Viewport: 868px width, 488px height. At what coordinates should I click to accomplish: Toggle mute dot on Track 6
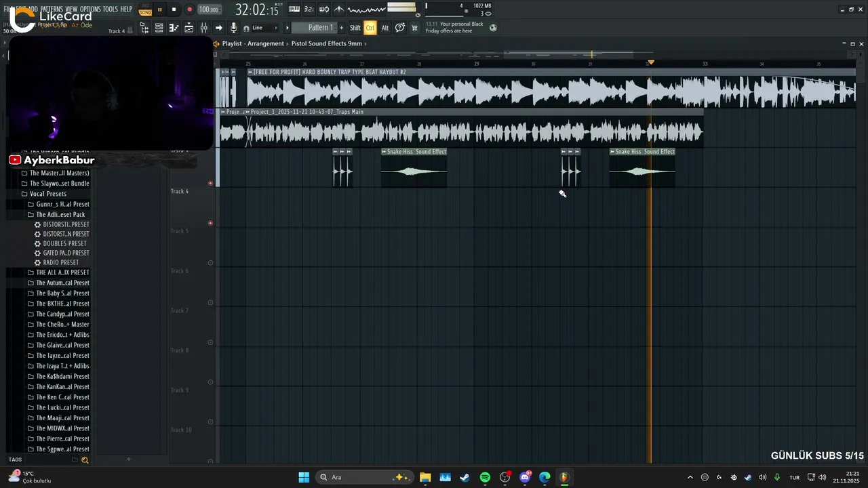pyautogui.click(x=210, y=303)
